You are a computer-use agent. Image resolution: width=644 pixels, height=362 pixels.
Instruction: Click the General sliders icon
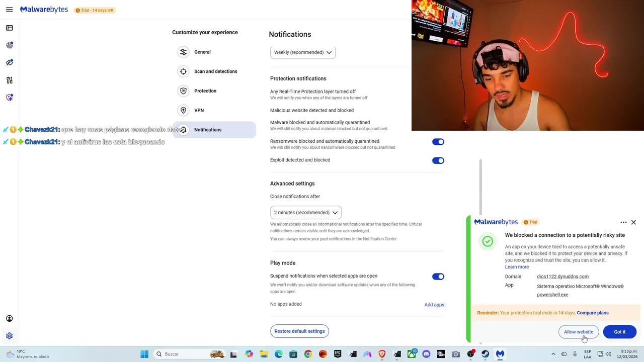pos(183,52)
